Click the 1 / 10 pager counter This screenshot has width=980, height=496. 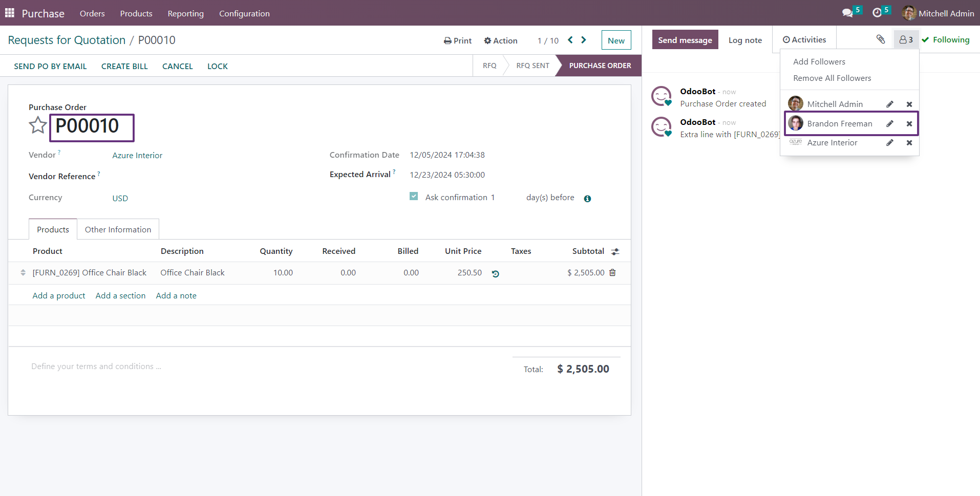click(x=548, y=41)
